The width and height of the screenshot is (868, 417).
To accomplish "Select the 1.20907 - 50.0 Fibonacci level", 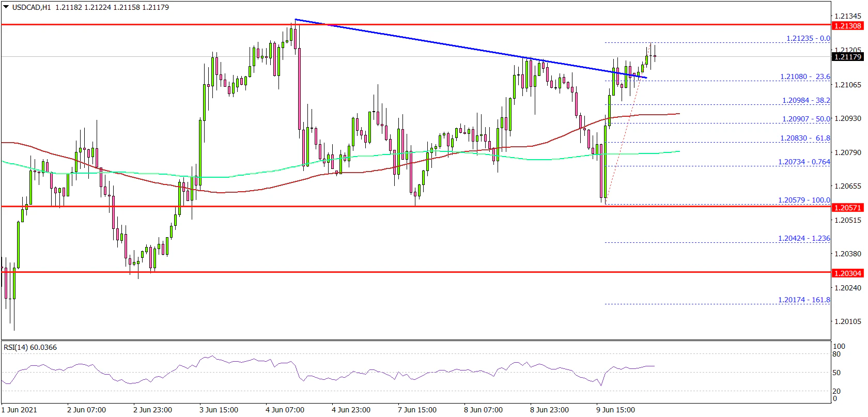I will [805, 119].
